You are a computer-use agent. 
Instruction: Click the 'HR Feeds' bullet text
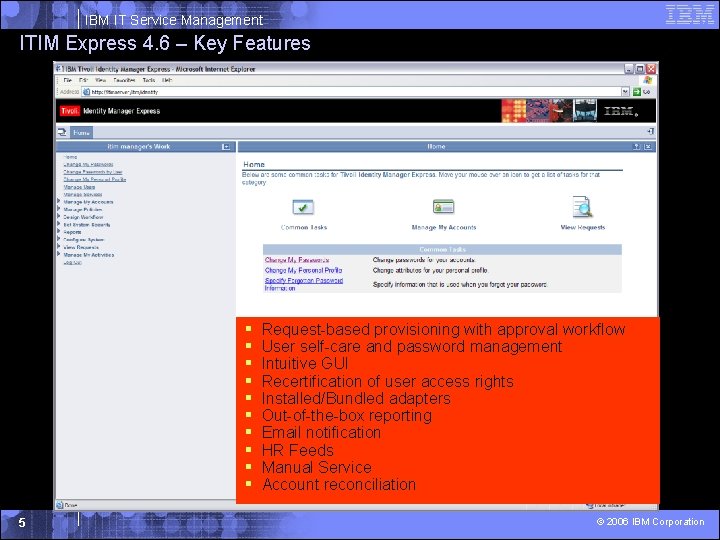[x=298, y=450]
